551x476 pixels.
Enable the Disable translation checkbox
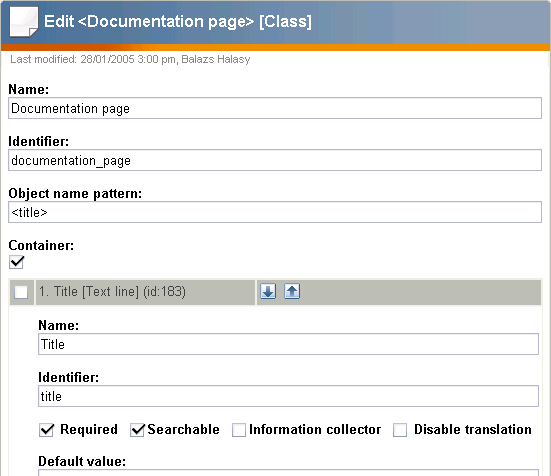click(400, 430)
